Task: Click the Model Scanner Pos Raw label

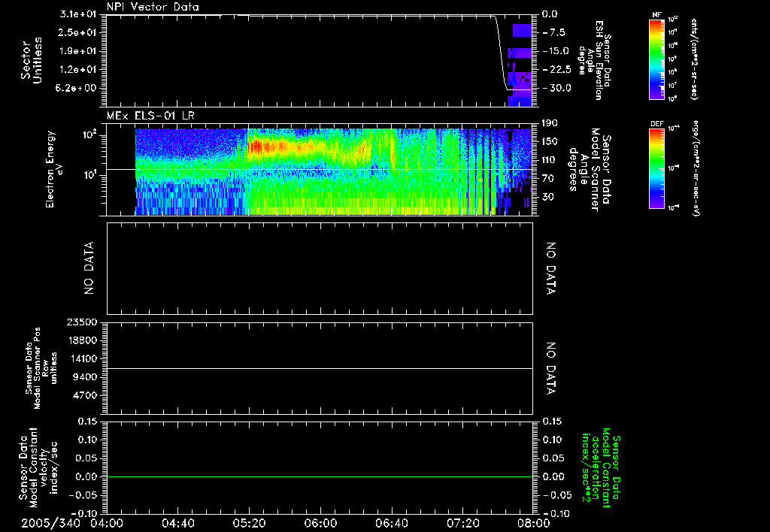Action: [41, 368]
